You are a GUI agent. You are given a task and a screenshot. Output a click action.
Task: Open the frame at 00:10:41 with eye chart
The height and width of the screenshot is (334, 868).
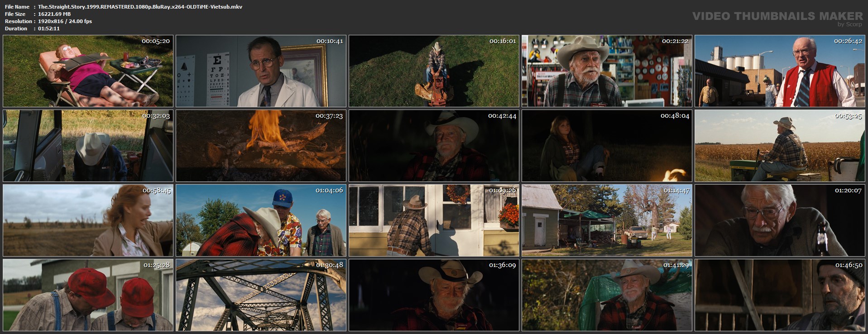(261, 71)
